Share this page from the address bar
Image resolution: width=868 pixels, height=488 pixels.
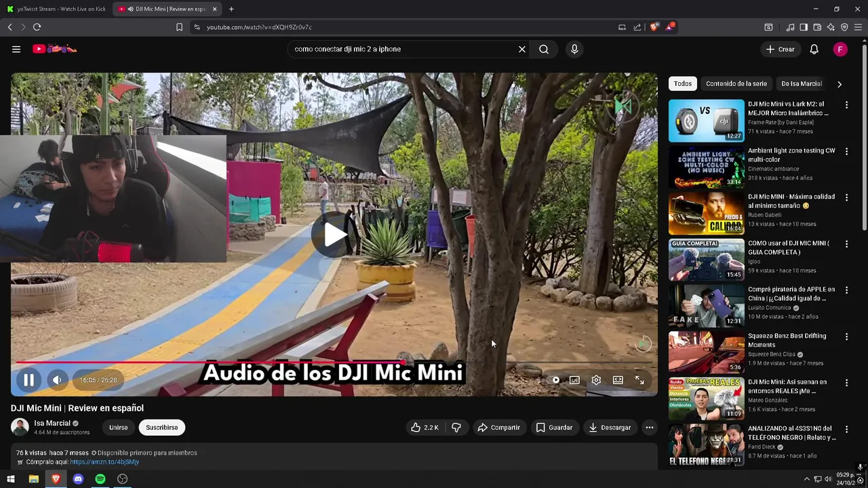(637, 27)
